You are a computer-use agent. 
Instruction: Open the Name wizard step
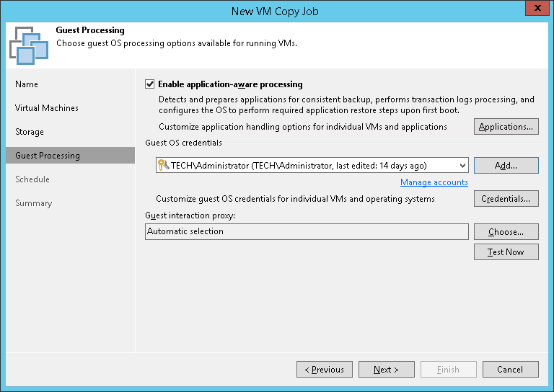[x=27, y=84]
